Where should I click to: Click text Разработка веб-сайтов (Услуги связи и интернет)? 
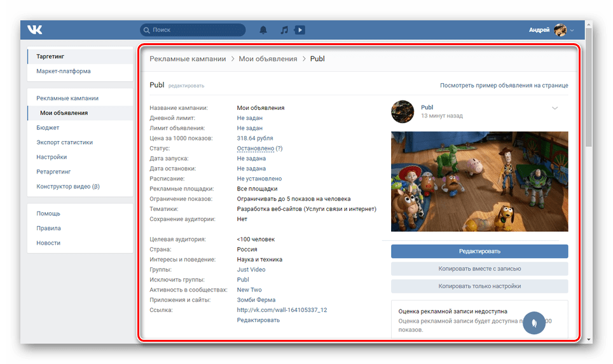click(x=306, y=209)
